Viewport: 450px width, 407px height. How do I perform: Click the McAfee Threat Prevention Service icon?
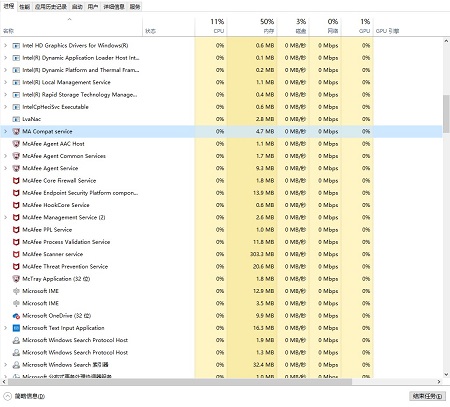[16, 267]
